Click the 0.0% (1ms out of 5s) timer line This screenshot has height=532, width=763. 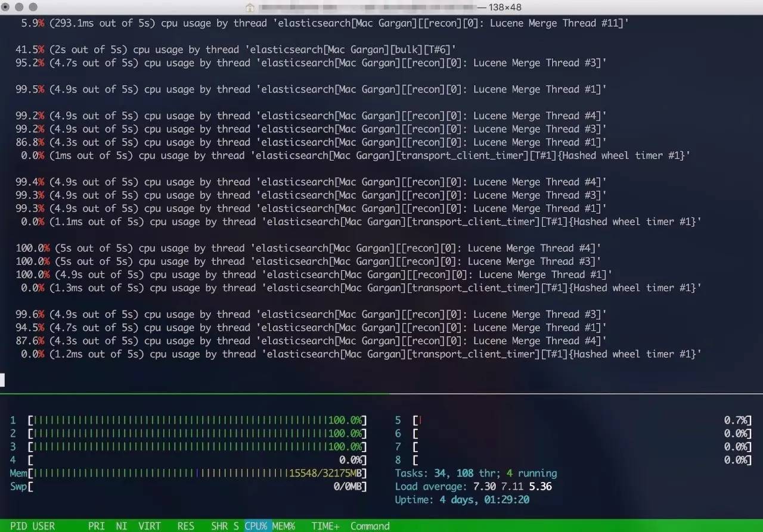click(x=356, y=155)
